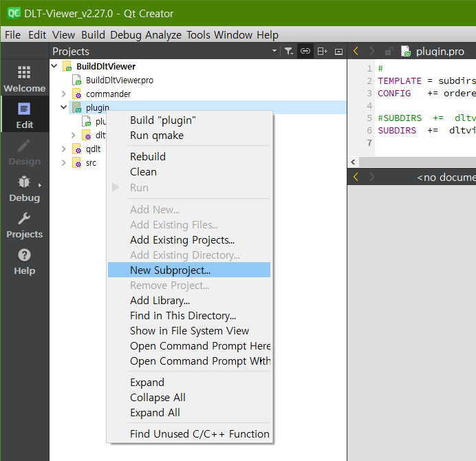Viewport: 476px width, 461px height.
Task: Click the TEMPLATE keyword in editor
Action: click(x=400, y=81)
